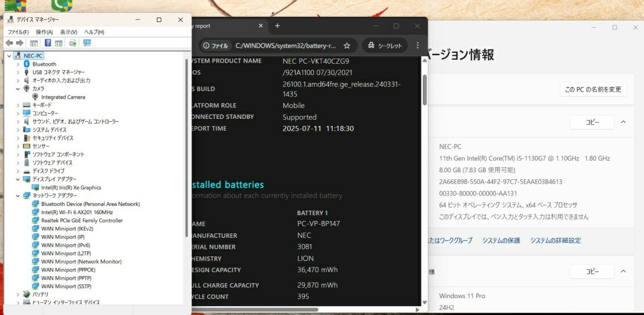
Task: Bookmark the battery report page with the star
Action: [347, 46]
